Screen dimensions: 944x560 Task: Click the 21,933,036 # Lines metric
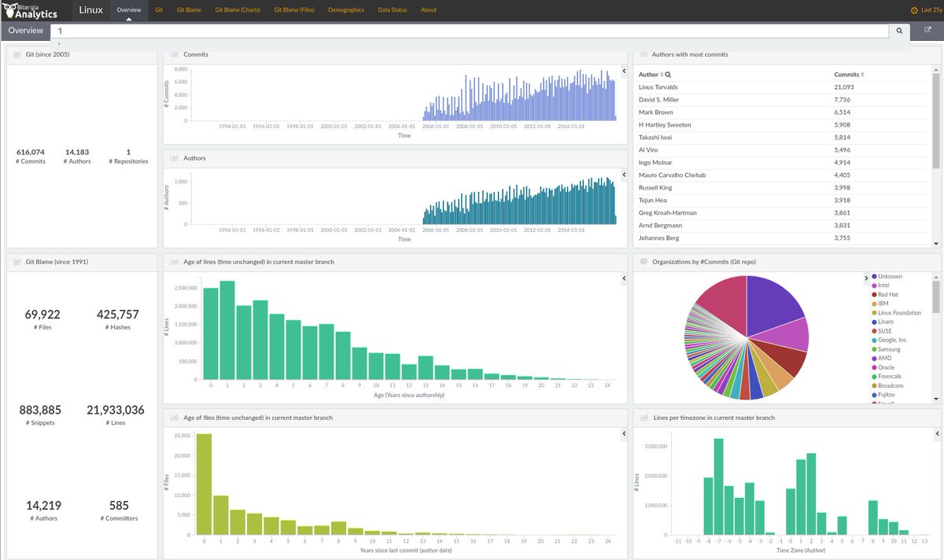(x=116, y=414)
